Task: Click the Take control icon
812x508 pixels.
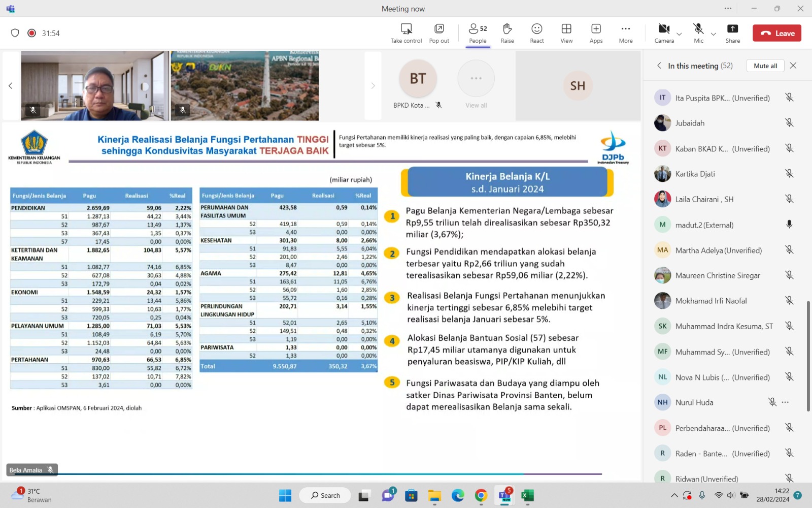Action: [x=406, y=29]
